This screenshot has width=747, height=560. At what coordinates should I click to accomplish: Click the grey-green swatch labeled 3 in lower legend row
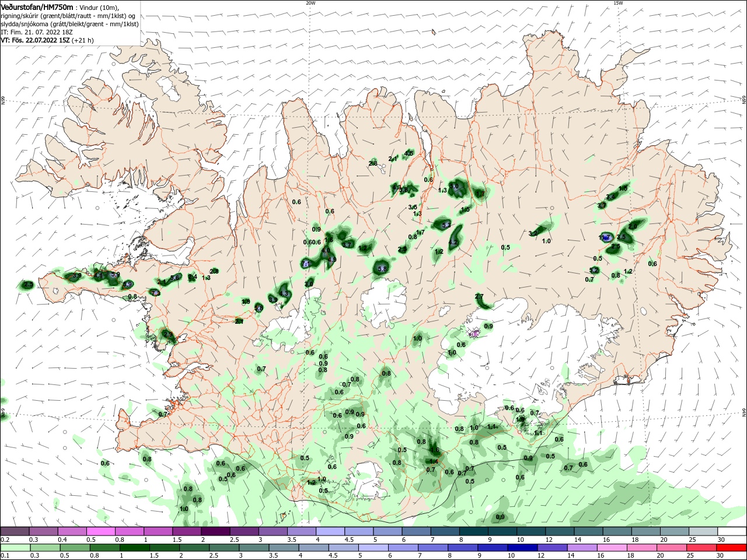pos(253,548)
